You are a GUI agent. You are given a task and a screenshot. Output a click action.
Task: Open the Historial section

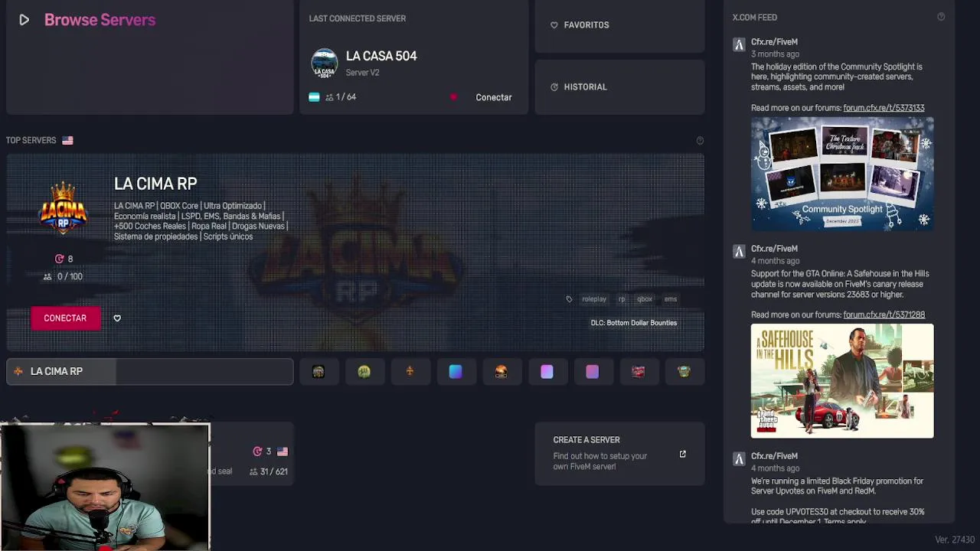click(x=619, y=87)
